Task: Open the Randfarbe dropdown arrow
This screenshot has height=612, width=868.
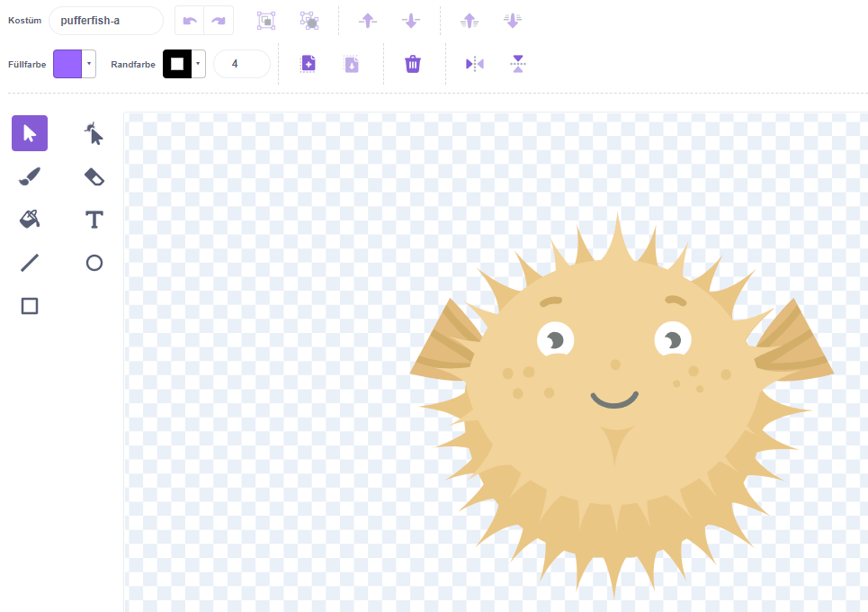Action: tap(198, 64)
